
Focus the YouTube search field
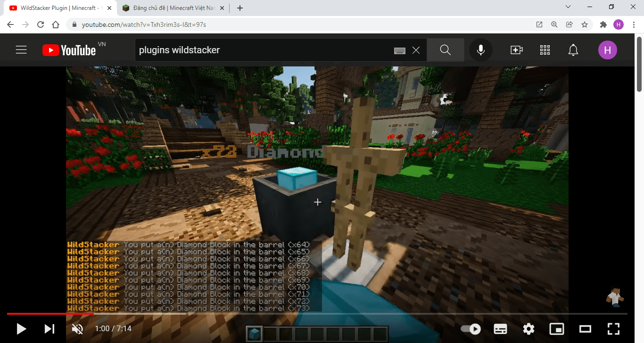tap(264, 50)
